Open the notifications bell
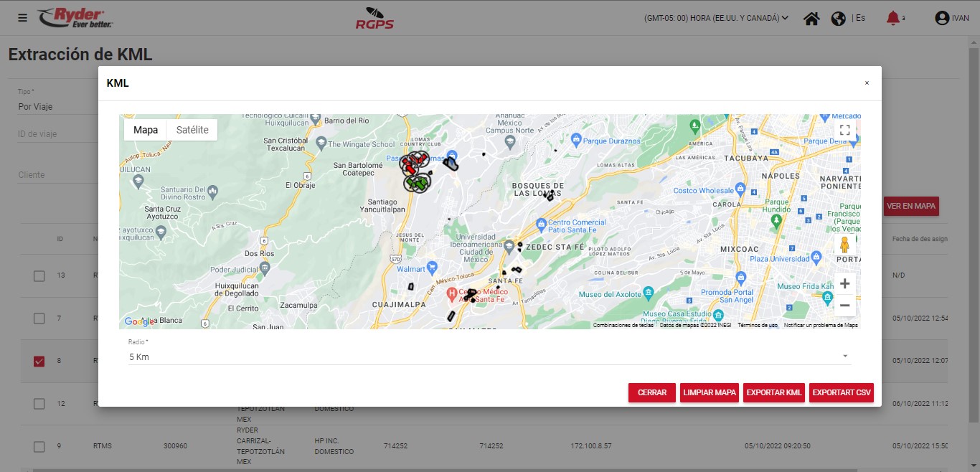The height and width of the screenshot is (472, 980). pos(892,19)
